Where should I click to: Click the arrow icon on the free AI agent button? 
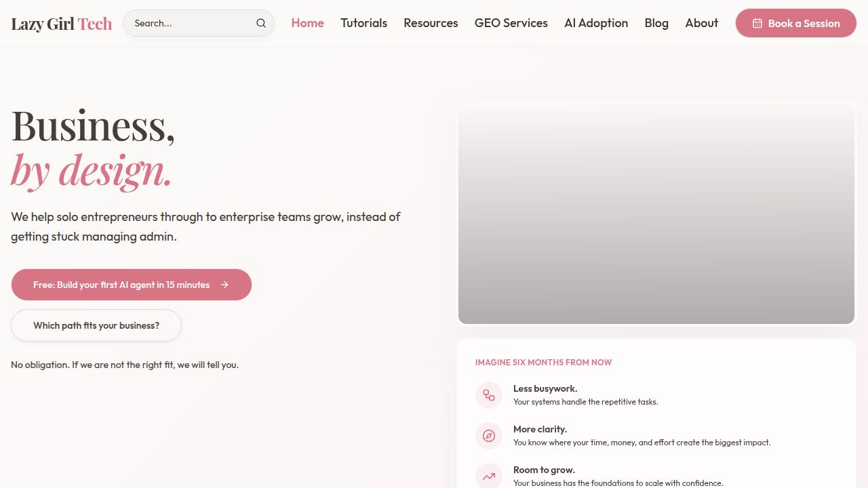(x=224, y=285)
